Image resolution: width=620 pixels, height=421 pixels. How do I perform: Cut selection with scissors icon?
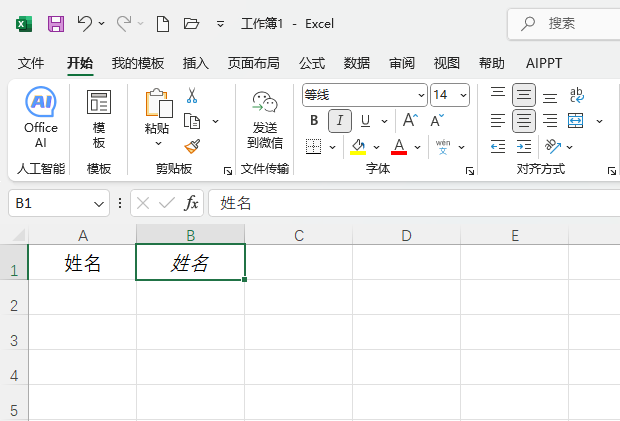[192, 95]
